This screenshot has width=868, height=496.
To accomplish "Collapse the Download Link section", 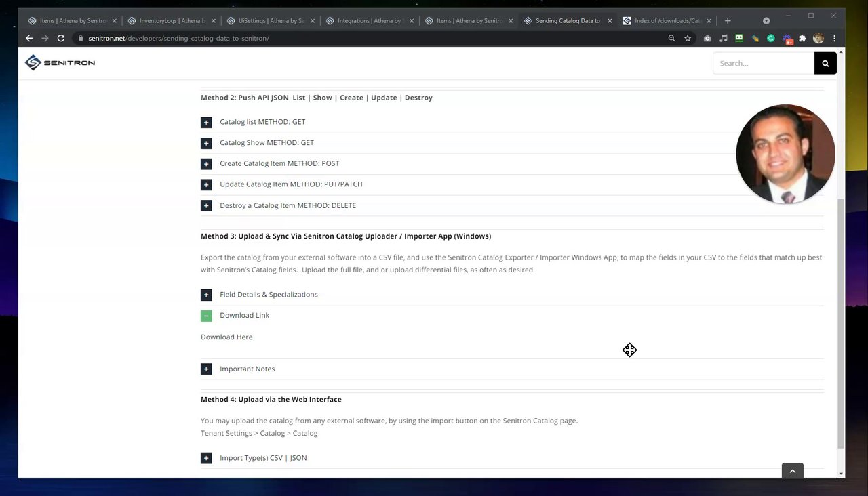I will (512, 316).
